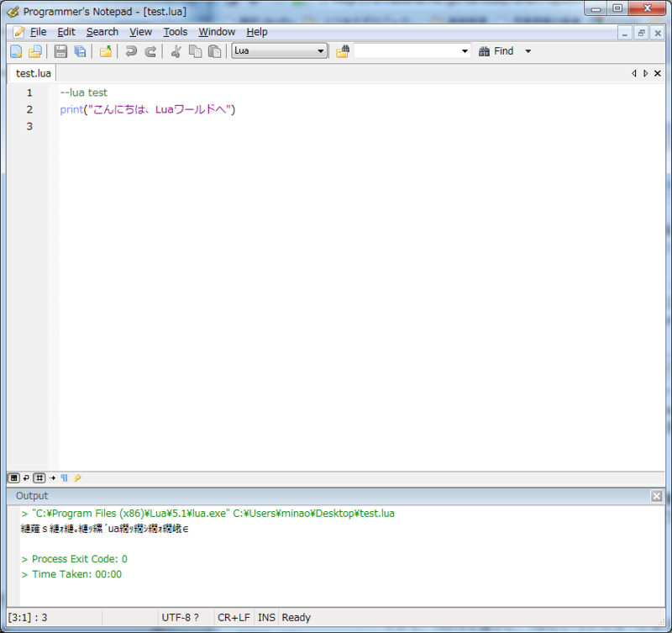The image size is (672, 633).
Task: Click the UTF-8 encoding status field
Action: click(x=180, y=618)
